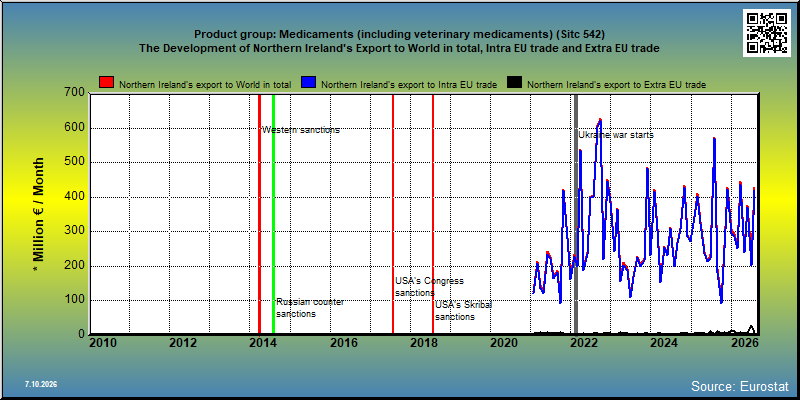Click the y-axis value 200

[74, 266]
